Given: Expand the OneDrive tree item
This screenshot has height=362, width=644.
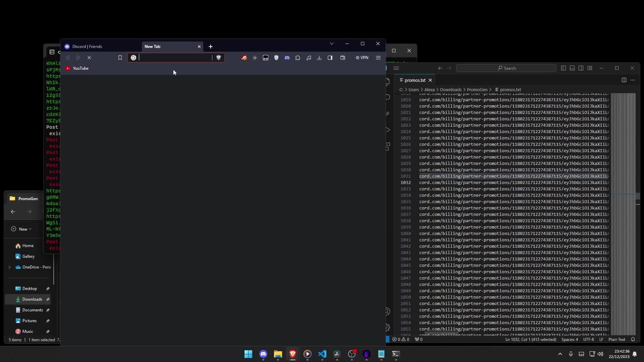Looking at the screenshot, I should [9, 267].
